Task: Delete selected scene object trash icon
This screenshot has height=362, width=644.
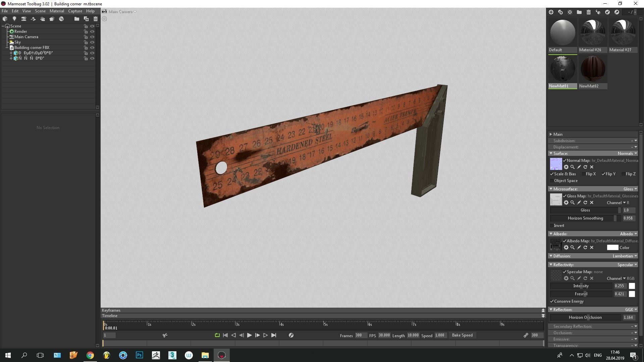Action: coord(96,19)
